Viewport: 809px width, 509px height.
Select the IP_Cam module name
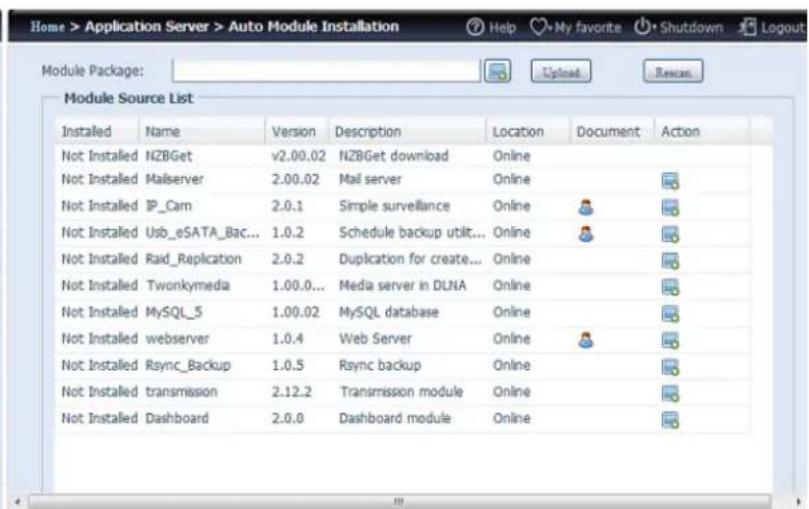coord(168,206)
